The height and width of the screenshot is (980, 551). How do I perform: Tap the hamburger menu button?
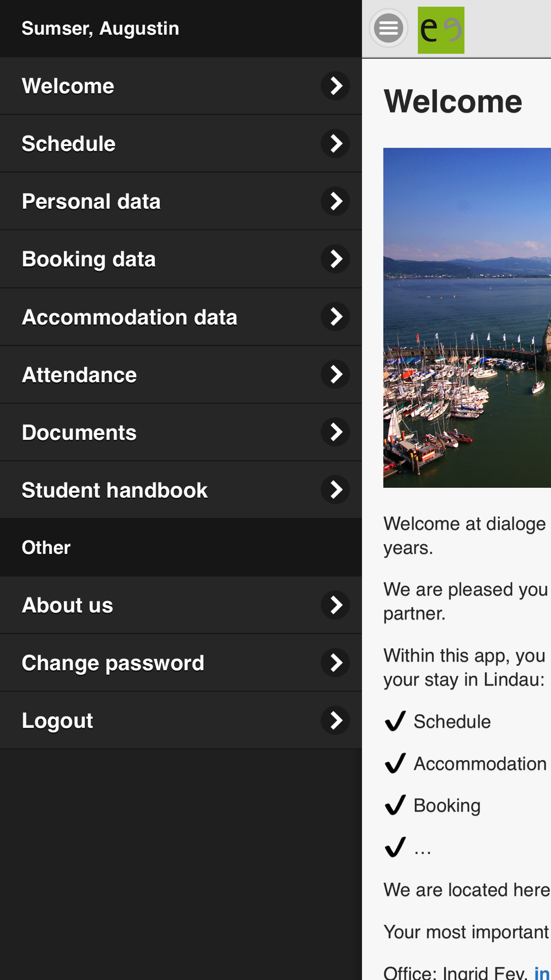(x=388, y=28)
